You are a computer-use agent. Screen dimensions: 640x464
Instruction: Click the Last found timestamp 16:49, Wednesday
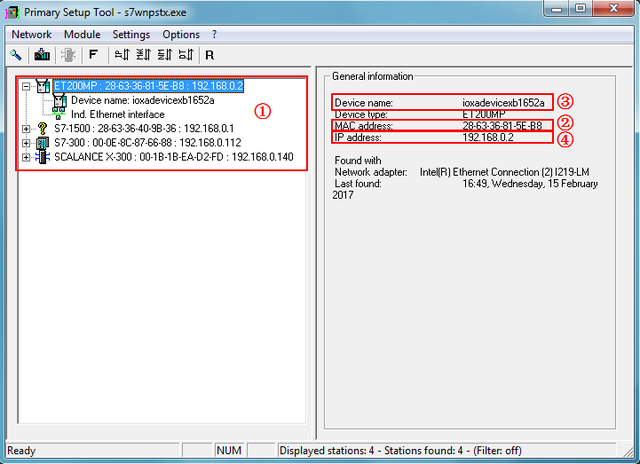coord(530,184)
